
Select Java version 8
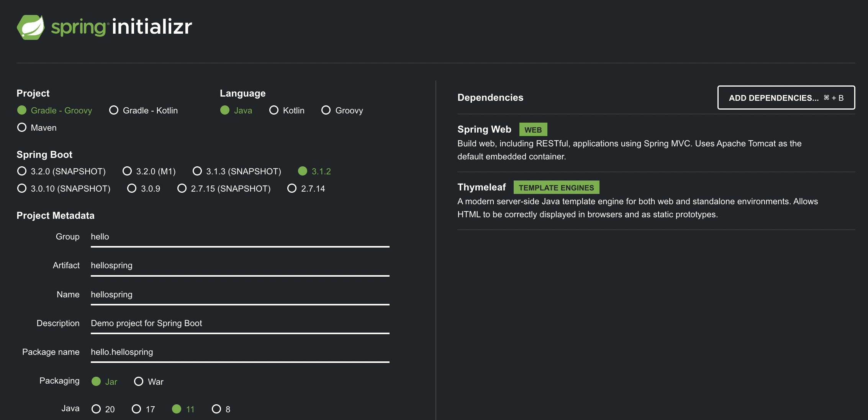(x=216, y=409)
